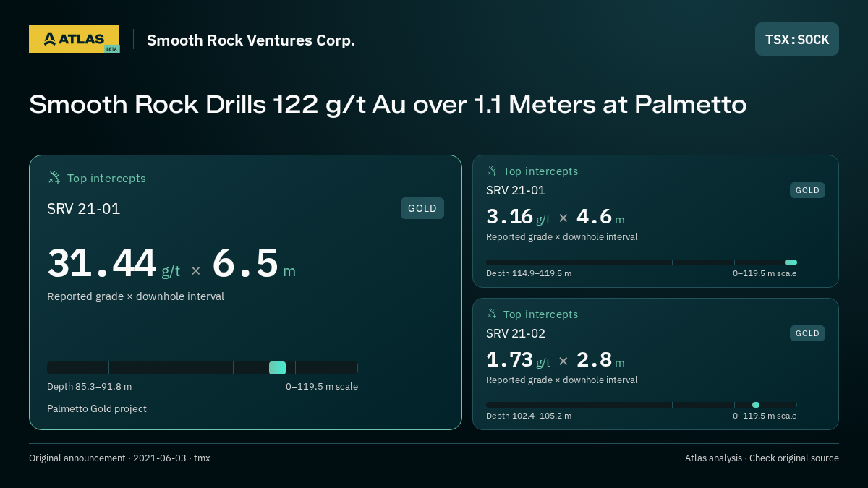Click the drill icon in the 1.73 g/t card
Screen dimensions: 868x488
pyautogui.click(x=492, y=314)
